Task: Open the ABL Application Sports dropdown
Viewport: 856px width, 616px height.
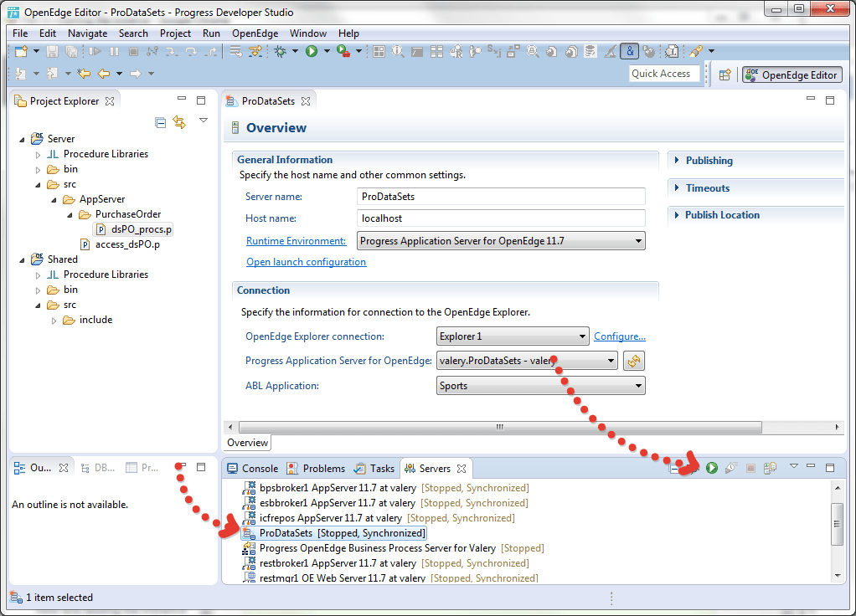Action: click(x=540, y=386)
